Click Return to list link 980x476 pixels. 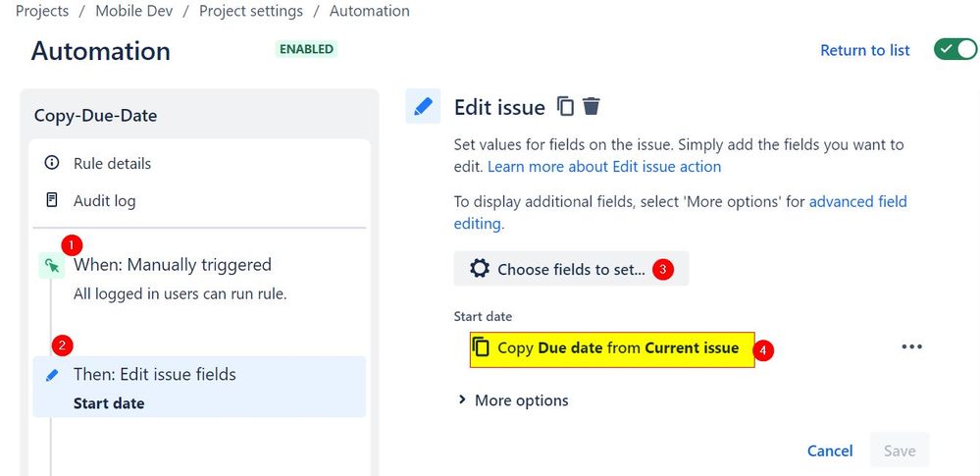tap(865, 50)
